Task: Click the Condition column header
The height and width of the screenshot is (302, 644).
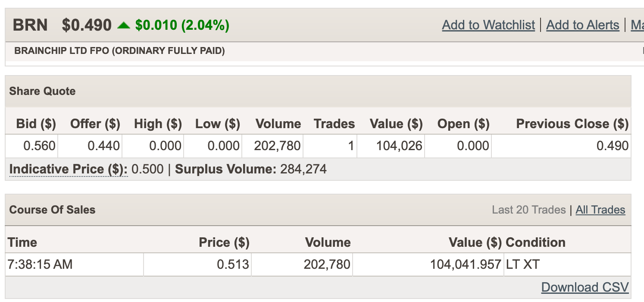Action: click(535, 242)
